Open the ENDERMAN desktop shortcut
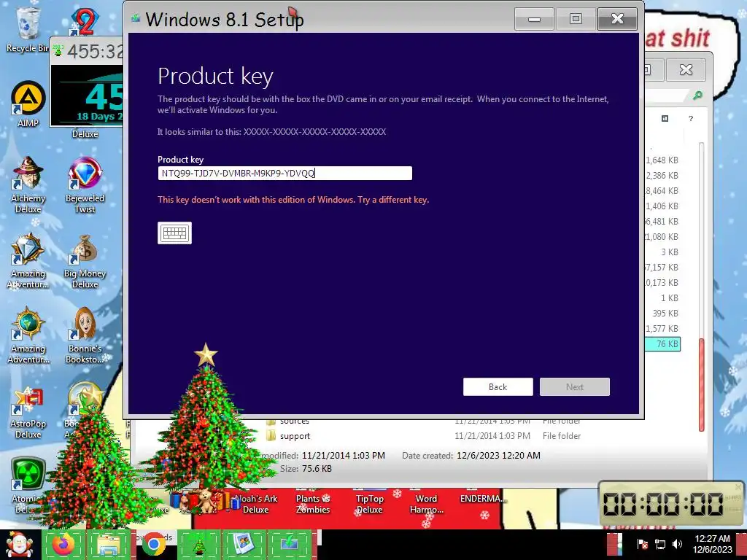Image resolution: width=747 pixels, height=560 pixels. tap(483, 499)
